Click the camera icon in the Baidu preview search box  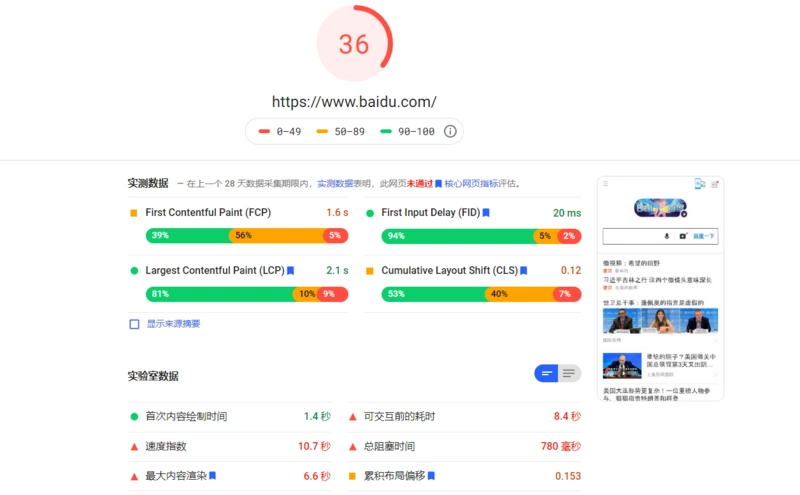coord(683,236)
